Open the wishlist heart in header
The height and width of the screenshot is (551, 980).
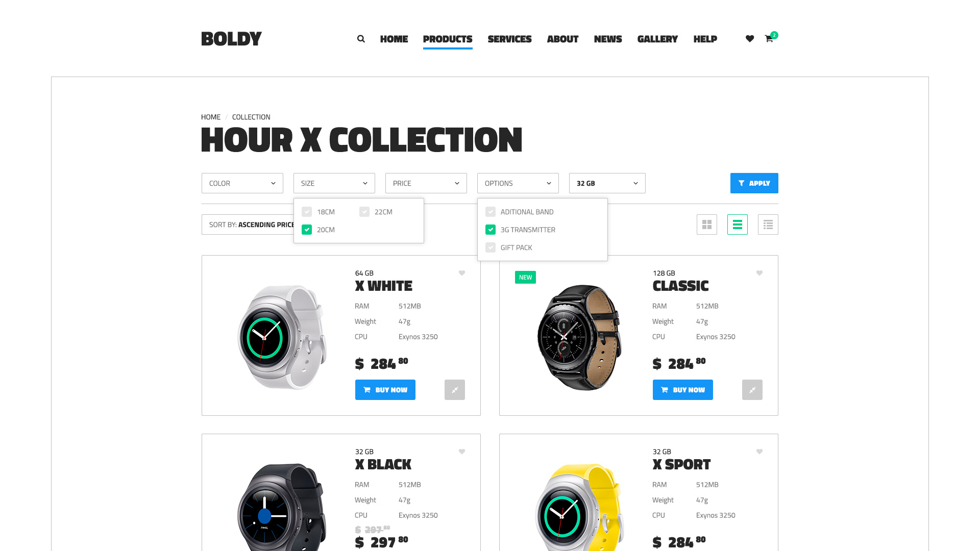tap(750, 39)
